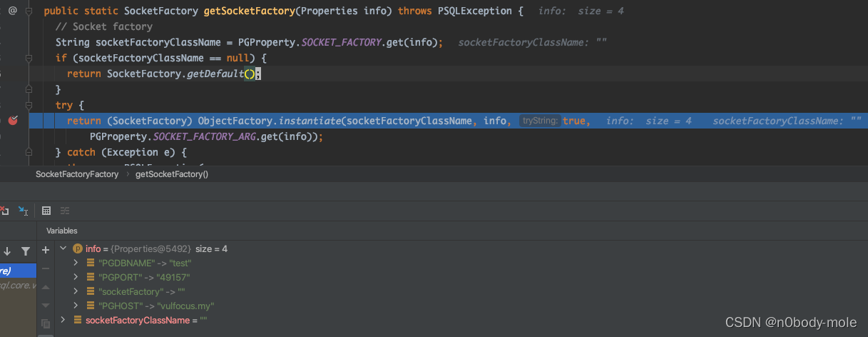Add a new watch with plus icon

coord(46,250)
